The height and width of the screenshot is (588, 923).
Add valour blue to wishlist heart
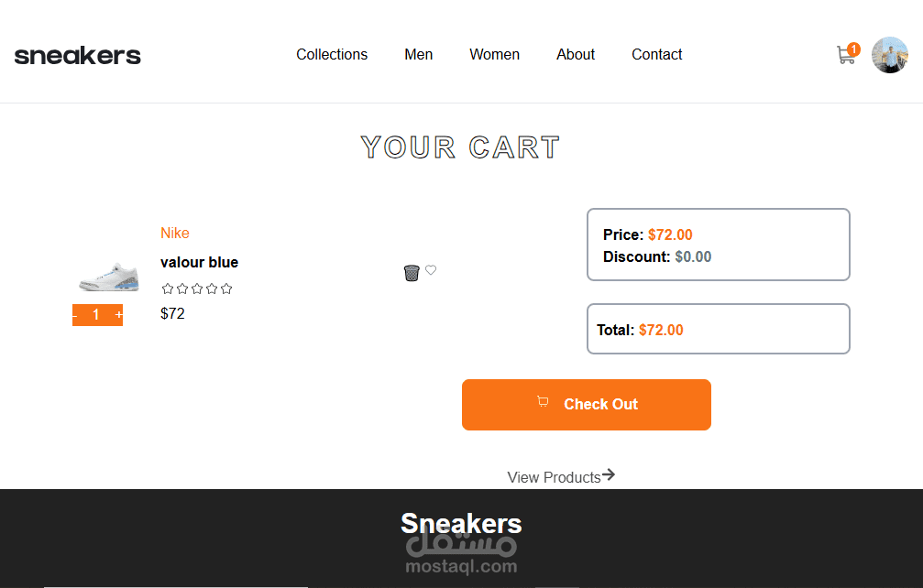[x=431, y=269]
